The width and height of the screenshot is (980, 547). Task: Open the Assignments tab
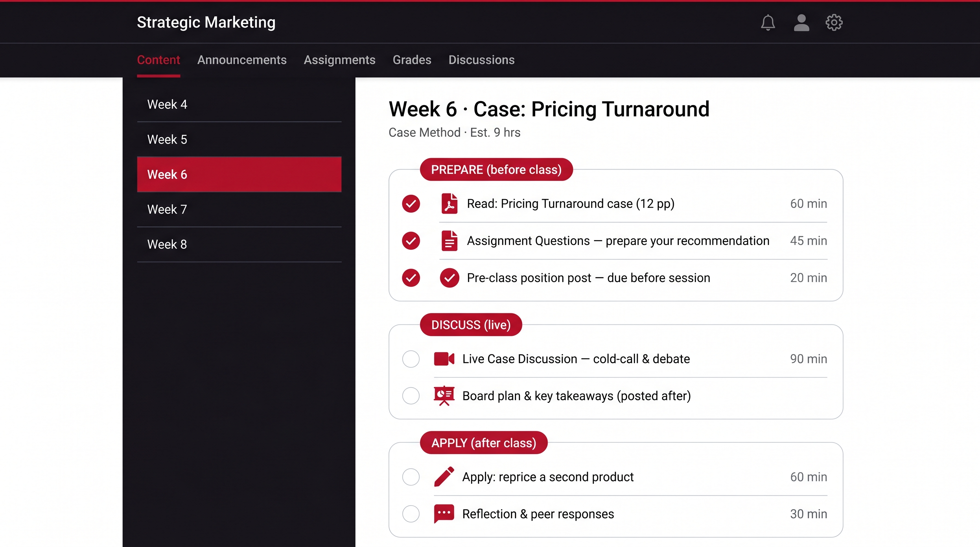pos(339,60)
